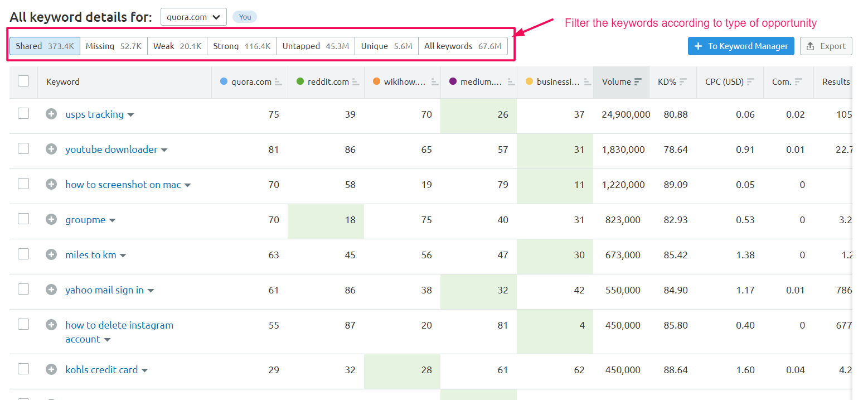Check the box for groupme

coord(23,219)
